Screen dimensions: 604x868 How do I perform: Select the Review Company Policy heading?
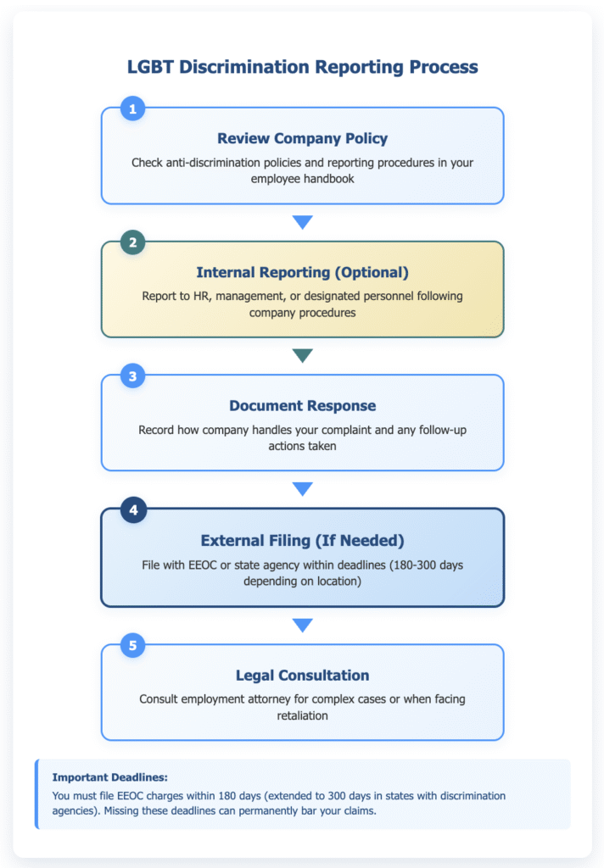point(302,138)
